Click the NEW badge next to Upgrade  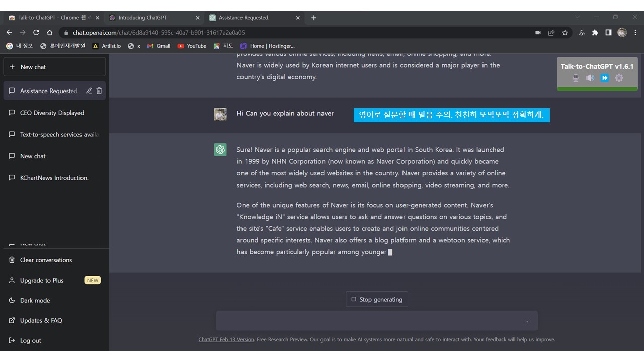click(93, 280)
